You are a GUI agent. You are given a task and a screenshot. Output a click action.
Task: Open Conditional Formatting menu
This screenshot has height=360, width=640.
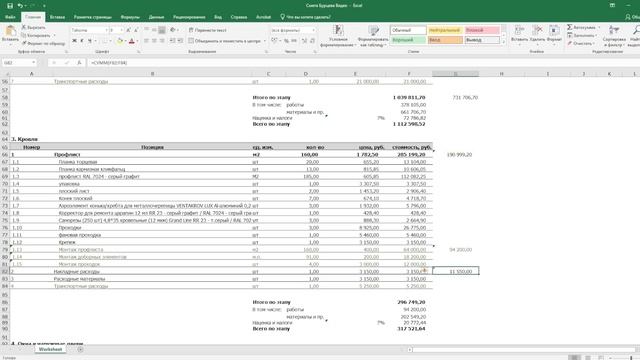pyautogui.click(x=338, y=36)
